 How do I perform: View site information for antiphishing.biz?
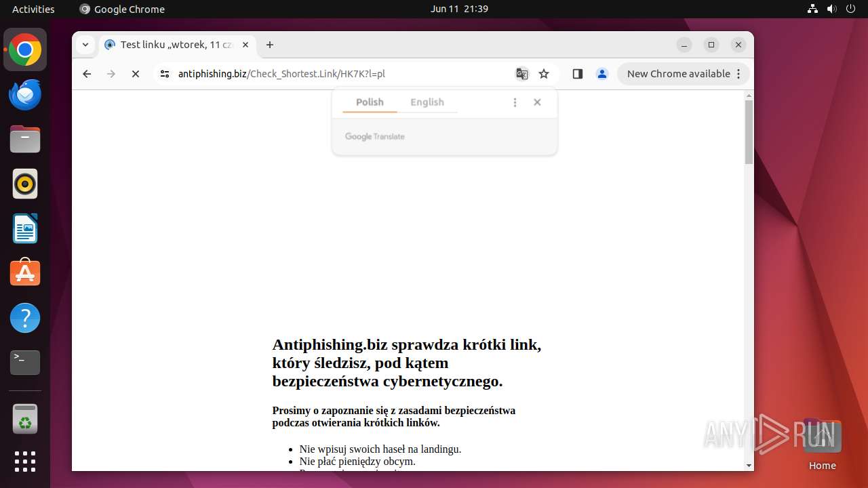164,74
